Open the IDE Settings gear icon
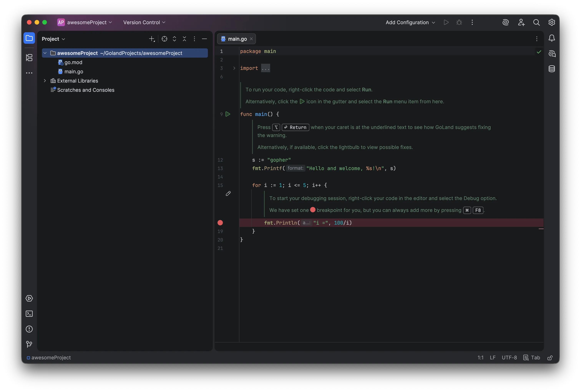 (x=552, y=22)
